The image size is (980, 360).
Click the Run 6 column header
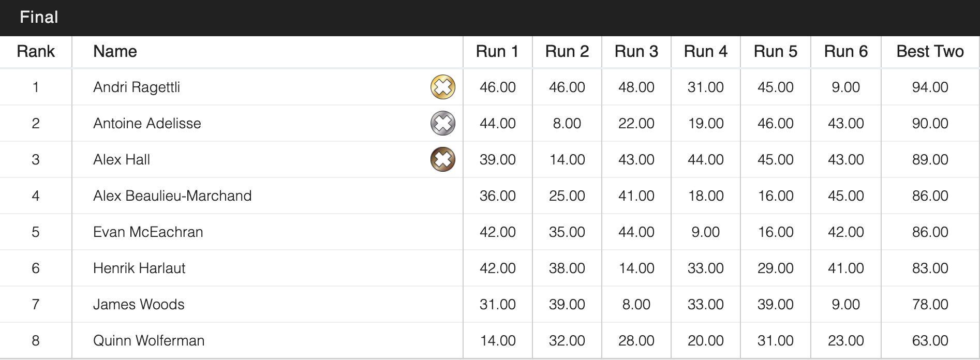[x=845, y=52]
